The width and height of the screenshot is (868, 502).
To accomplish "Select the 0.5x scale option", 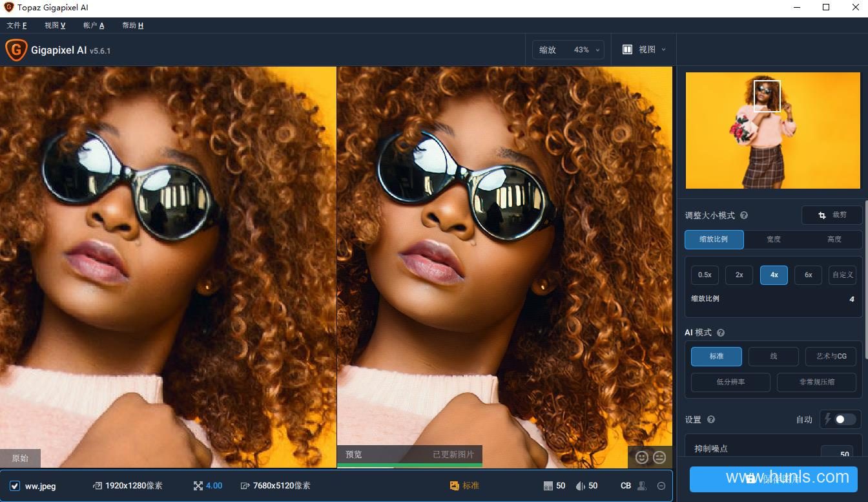I will click(x=705, y=275).
